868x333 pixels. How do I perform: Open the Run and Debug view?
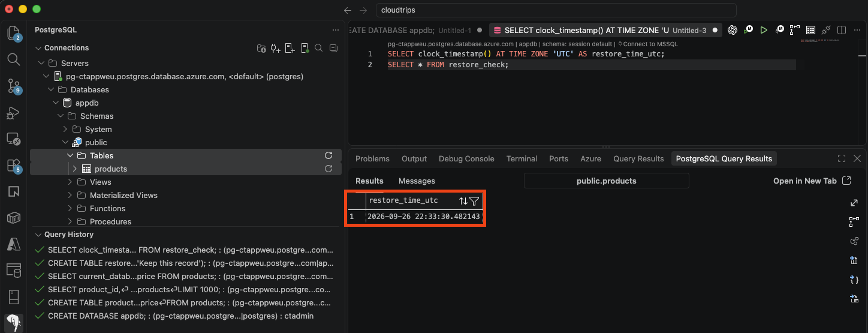coord(13,112)
